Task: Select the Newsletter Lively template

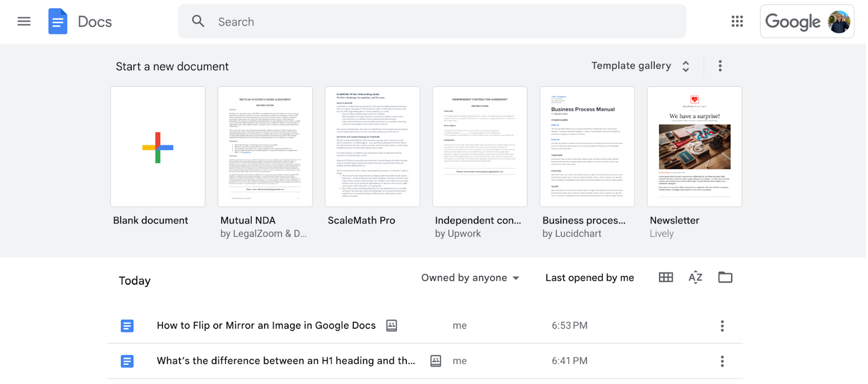Action: click(694, 147)
